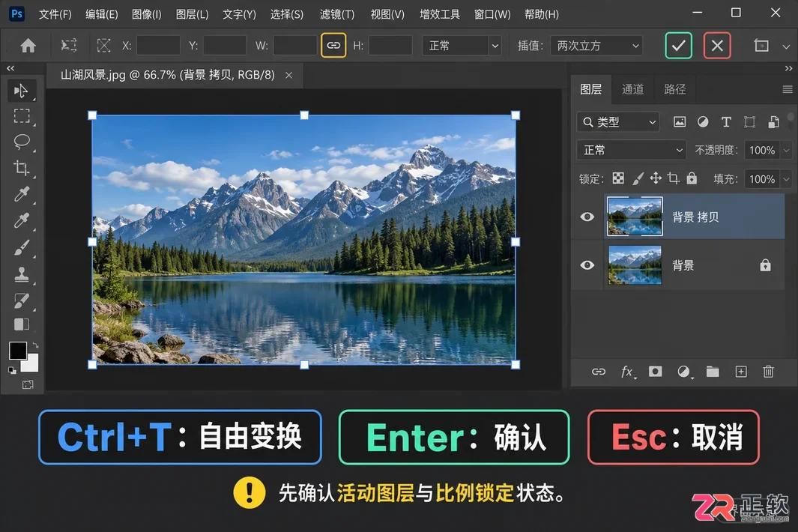Viewport: 798px width, 532px height.
Task: Select the Clone Stamp tool
Action: (22, 274)
